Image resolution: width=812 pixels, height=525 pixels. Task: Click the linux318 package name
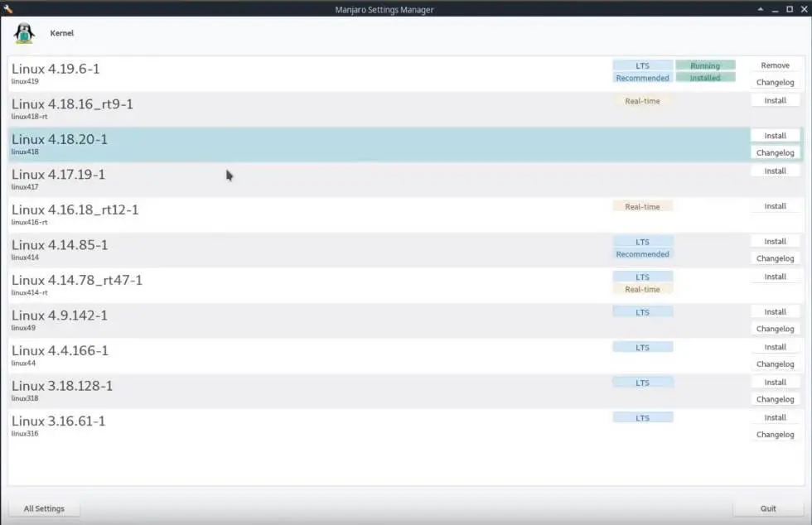(x=25, y=398)
